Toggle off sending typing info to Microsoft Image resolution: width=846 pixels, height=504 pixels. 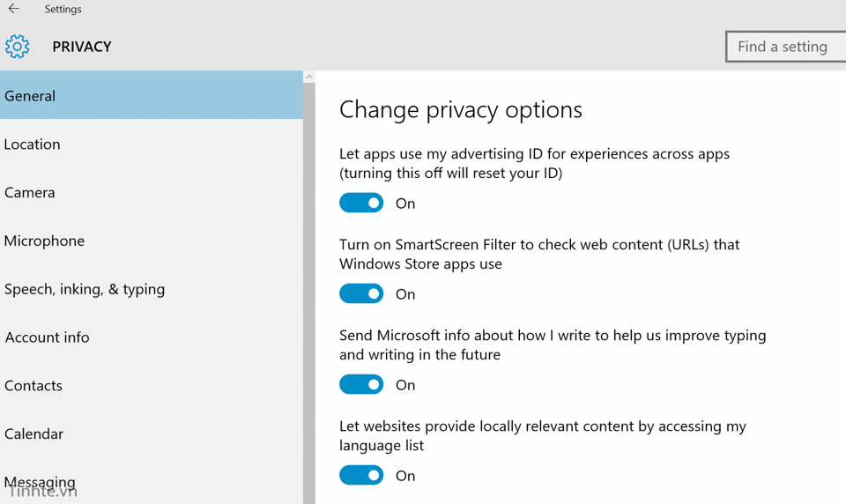pyautogui.click(x=361, y=384)
